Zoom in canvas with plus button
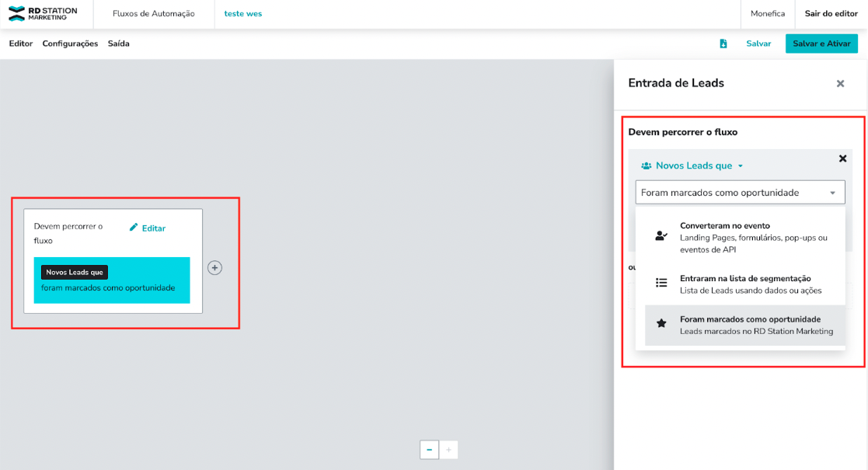The width and height of the screenshot is (868, 470). pos(448,450)
